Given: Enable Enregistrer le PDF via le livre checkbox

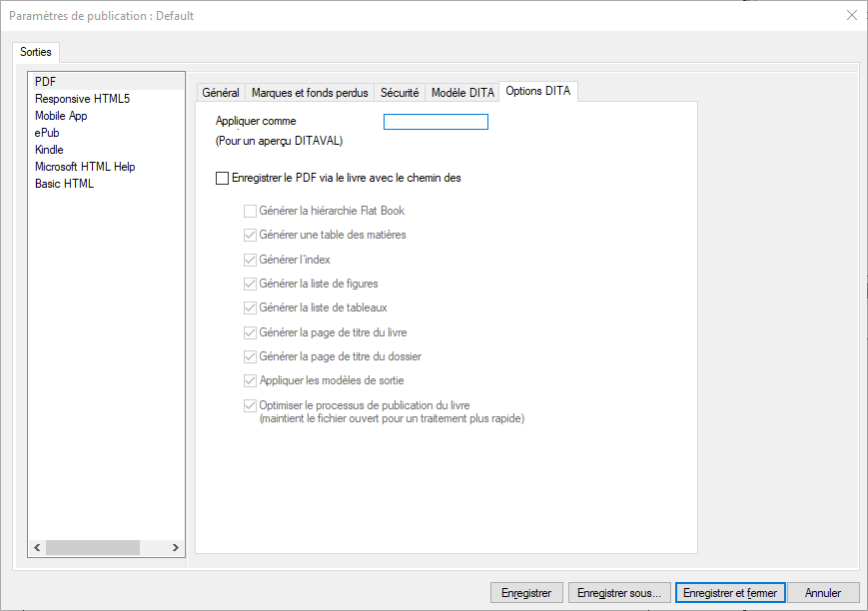Looking at the screenshot, I should [x=222, y=179].
